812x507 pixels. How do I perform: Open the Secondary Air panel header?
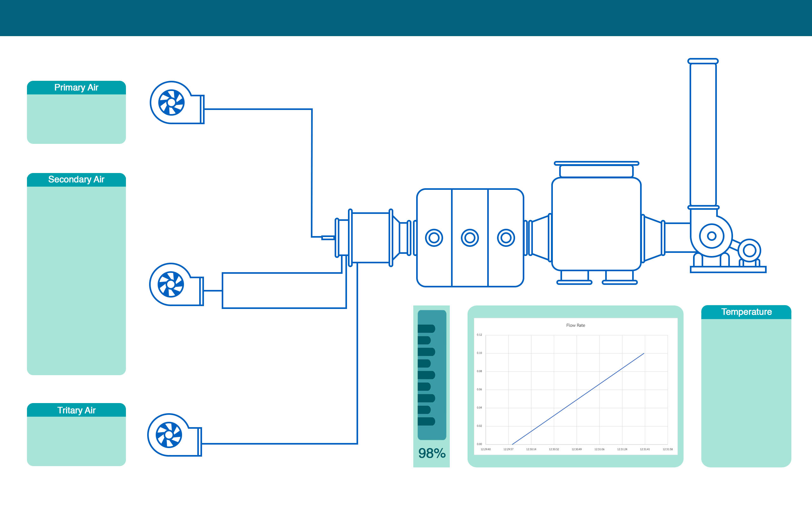coord(76,180)
